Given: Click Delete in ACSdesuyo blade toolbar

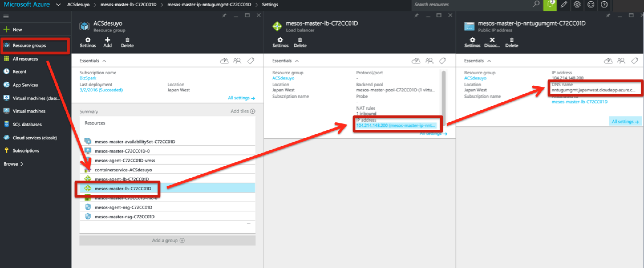Looking at the screenshot, I should coord(127,42).
